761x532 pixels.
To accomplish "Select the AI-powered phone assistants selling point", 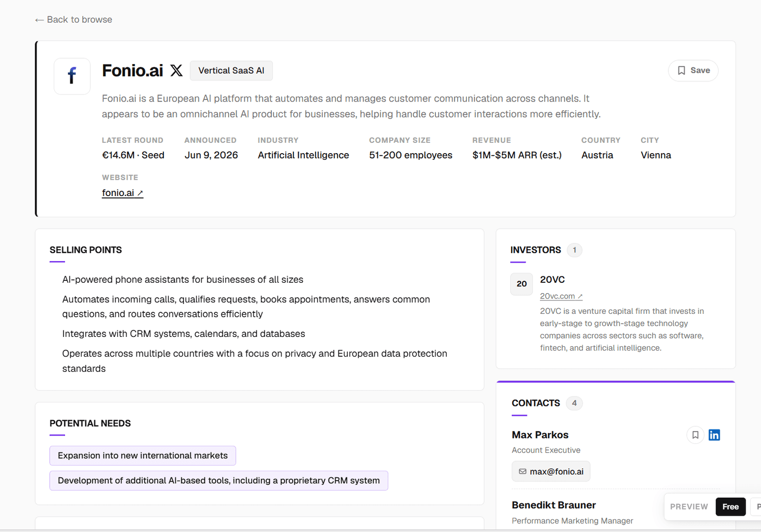I will (x=183, y=280).
